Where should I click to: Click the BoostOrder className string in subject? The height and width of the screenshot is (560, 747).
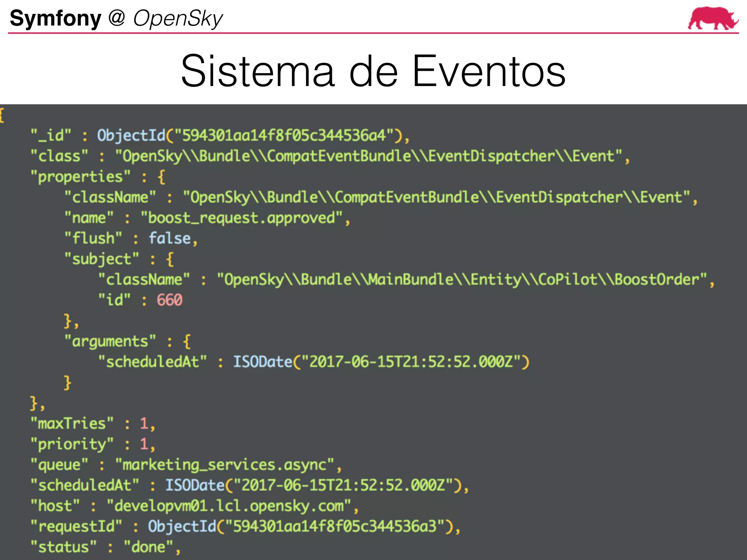462,280
